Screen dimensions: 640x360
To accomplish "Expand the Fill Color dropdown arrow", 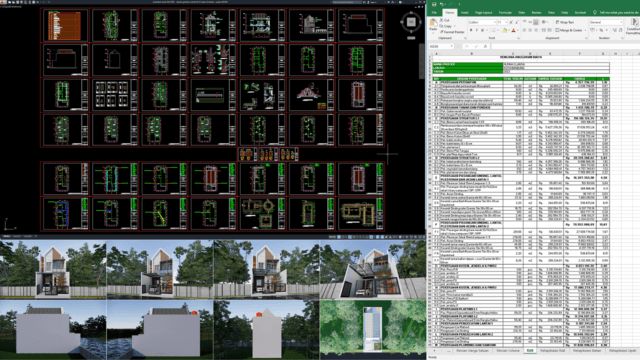I will [509, 30].
